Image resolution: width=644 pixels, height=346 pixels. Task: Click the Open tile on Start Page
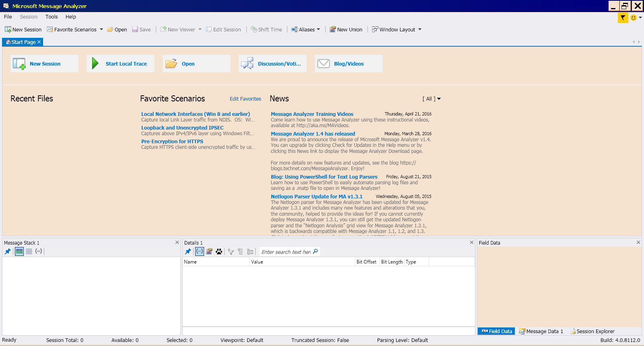[x=196, y=64]
